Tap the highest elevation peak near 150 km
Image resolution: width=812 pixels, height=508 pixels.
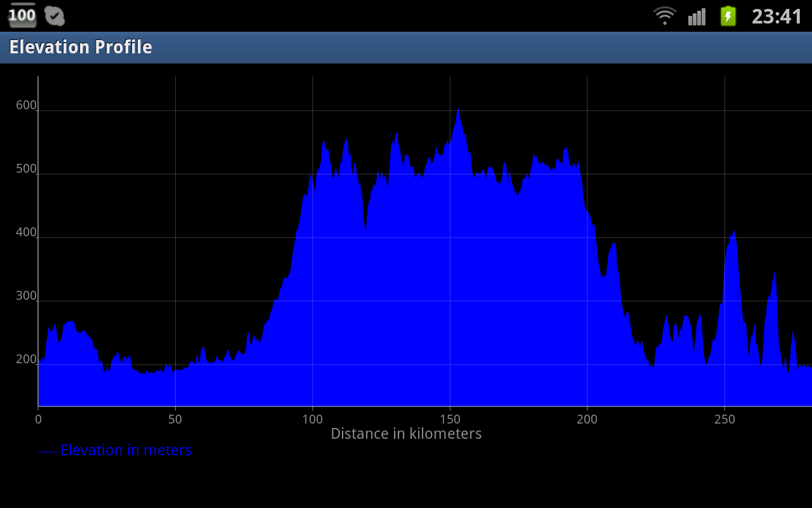[457, 109]
